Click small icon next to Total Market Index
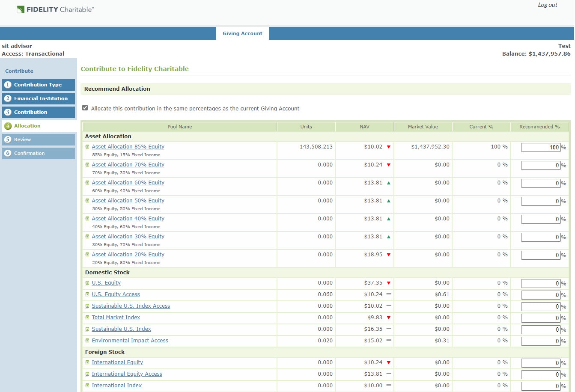 point(87,318)
